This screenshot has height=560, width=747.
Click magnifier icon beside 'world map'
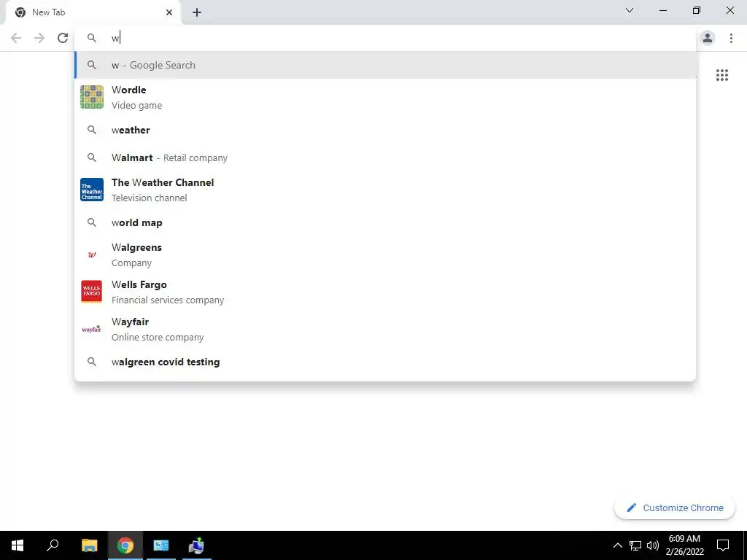[x=92, y=222]
